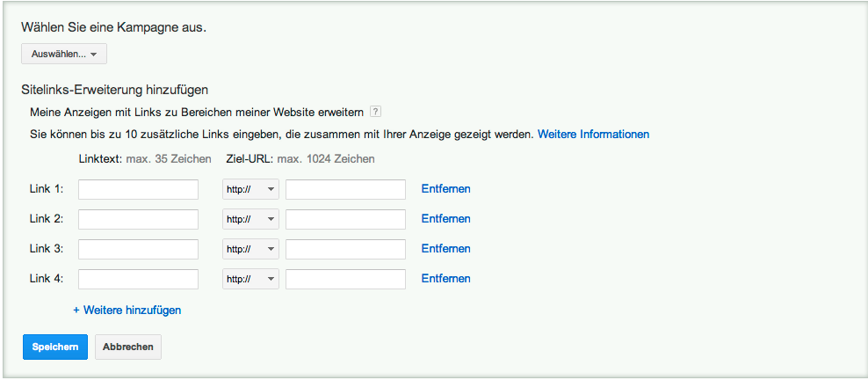Screen dimensions: 868x380
Task: Click the Link 4 target URL field
Action: coord(345,279)
